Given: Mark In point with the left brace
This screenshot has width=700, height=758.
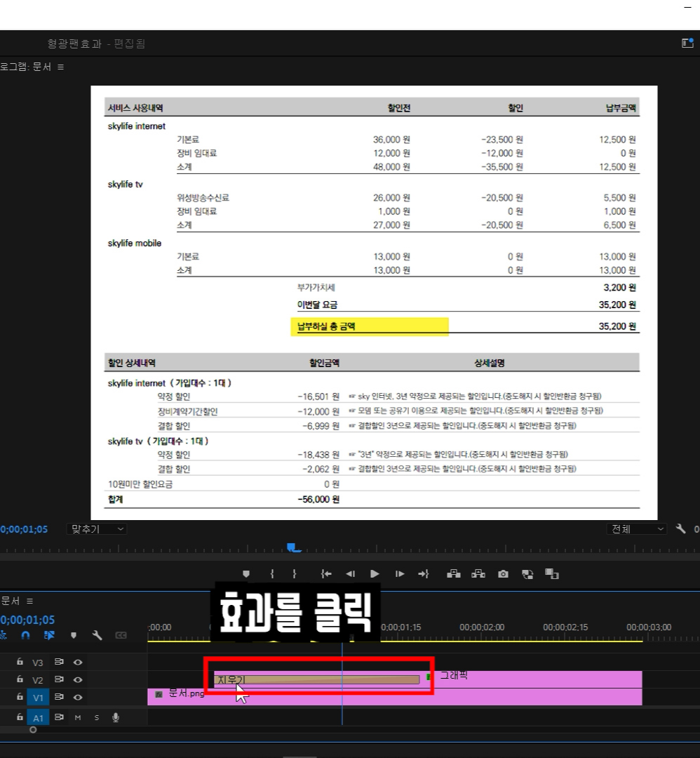Looking at the screenshot, I should coord(272,574).
